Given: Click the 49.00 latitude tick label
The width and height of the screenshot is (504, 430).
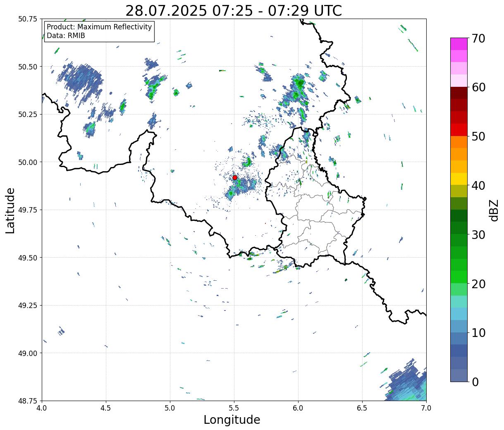Looking at the screenshot, I should pyautogui.click(x=28, y=353).
